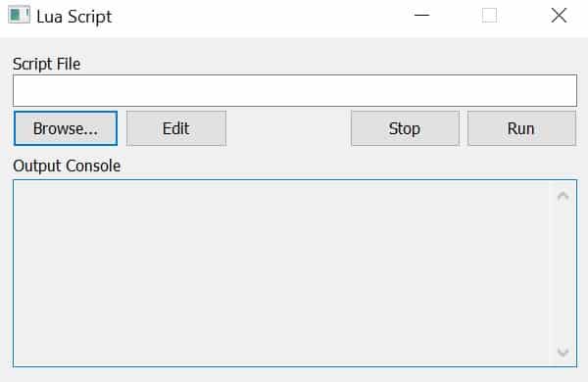
Task: Minimize the Lua Script window
Action: click(421, 16)
